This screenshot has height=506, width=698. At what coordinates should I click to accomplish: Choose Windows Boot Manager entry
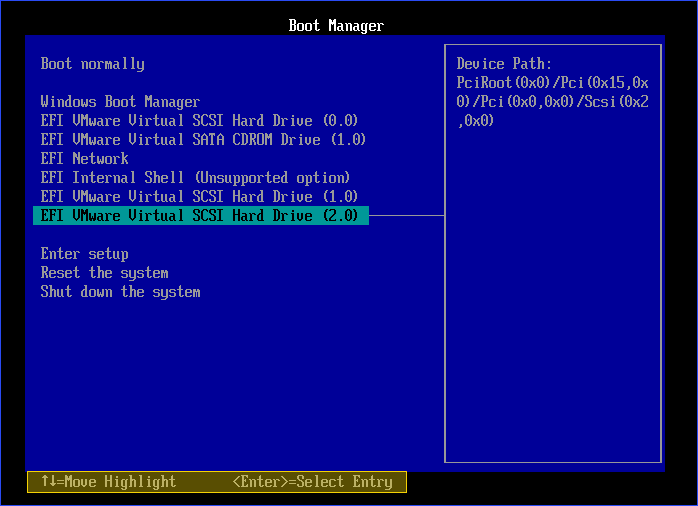pyautogui.click(x=120, y=102)
